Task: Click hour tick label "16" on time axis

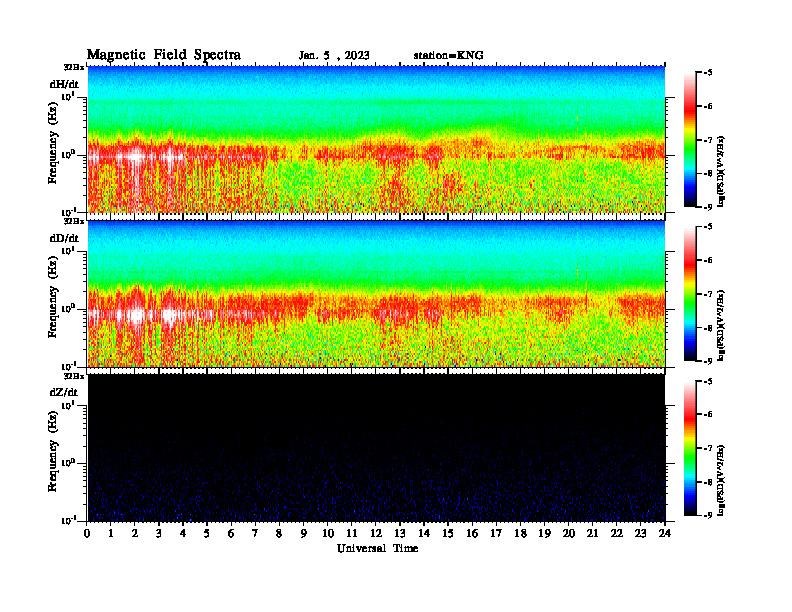Action: coord(472,533)
